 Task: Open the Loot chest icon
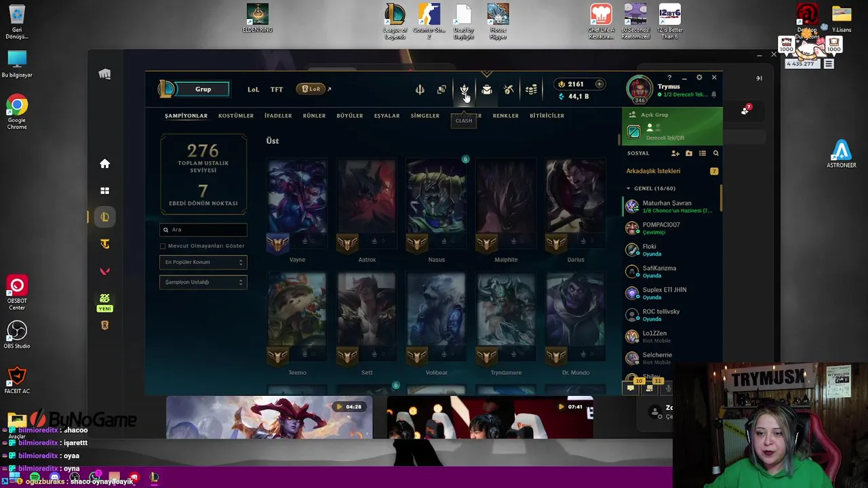click(487, 89)
